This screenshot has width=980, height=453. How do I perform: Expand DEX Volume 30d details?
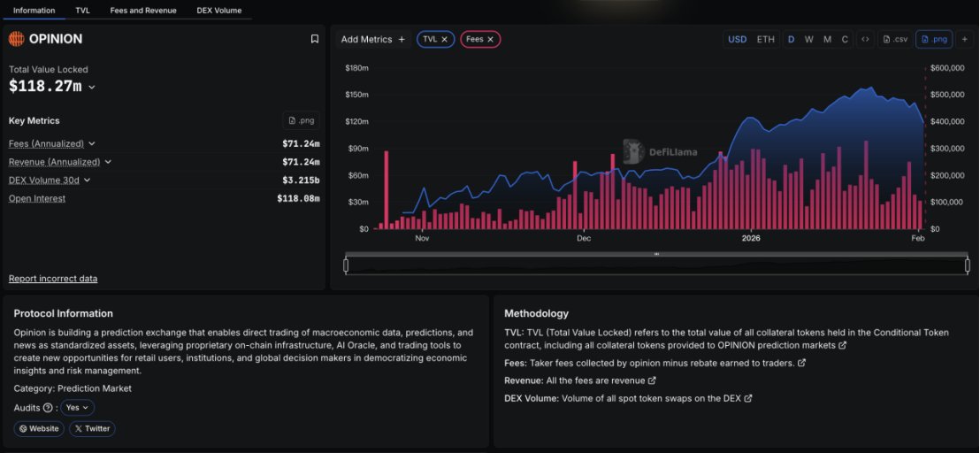pos(87,180)
